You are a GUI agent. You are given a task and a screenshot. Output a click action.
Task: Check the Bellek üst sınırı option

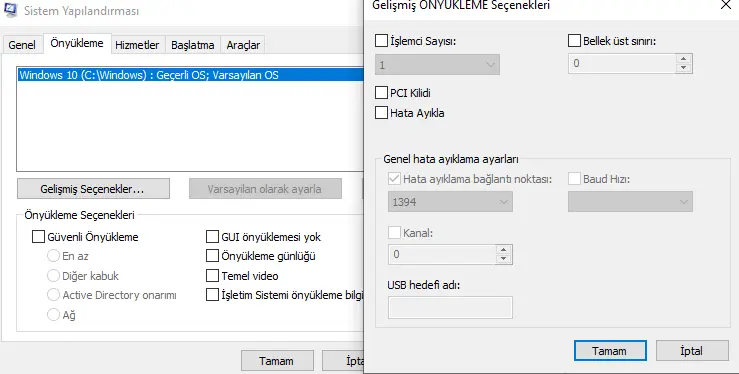point(574,41)
